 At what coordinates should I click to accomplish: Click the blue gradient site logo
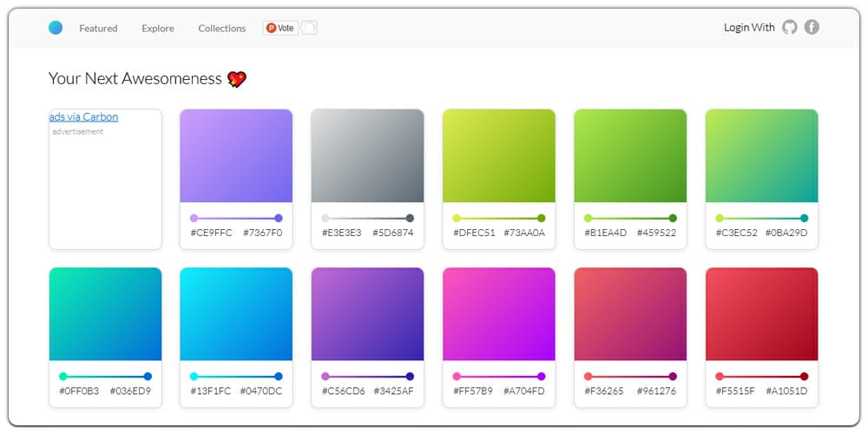click(x=56, y=28)
